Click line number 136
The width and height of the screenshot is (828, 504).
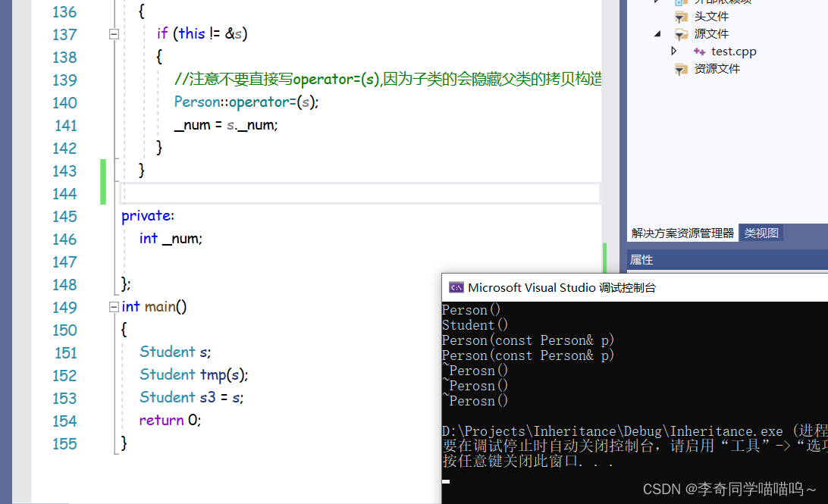[x=64, y=12]
